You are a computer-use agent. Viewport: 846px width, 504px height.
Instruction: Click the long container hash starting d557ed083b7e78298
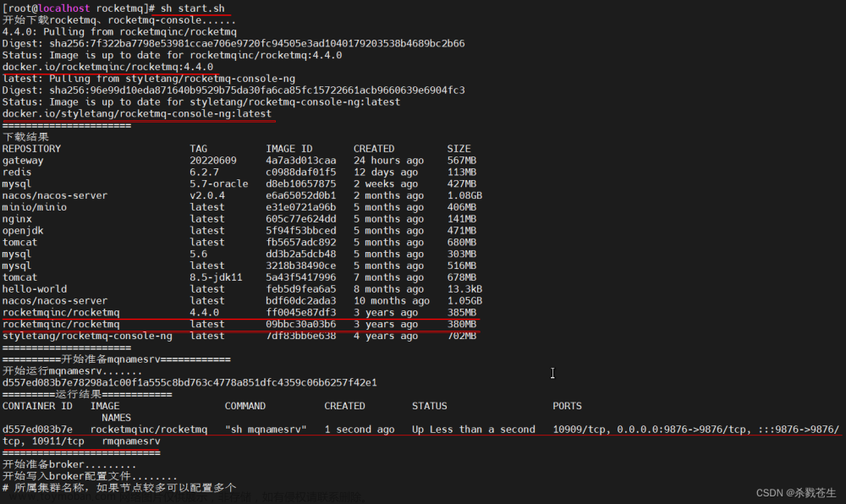click(x=190, y=383)
